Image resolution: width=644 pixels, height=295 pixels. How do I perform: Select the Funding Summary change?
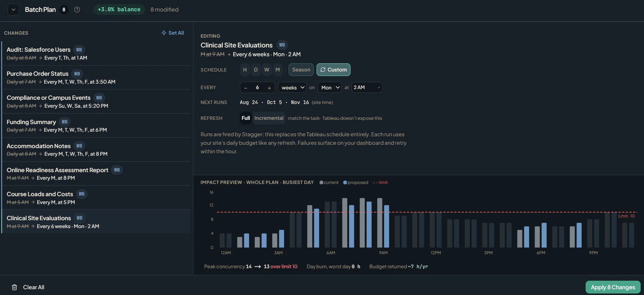pyautogui.click(x=96, y=125)
